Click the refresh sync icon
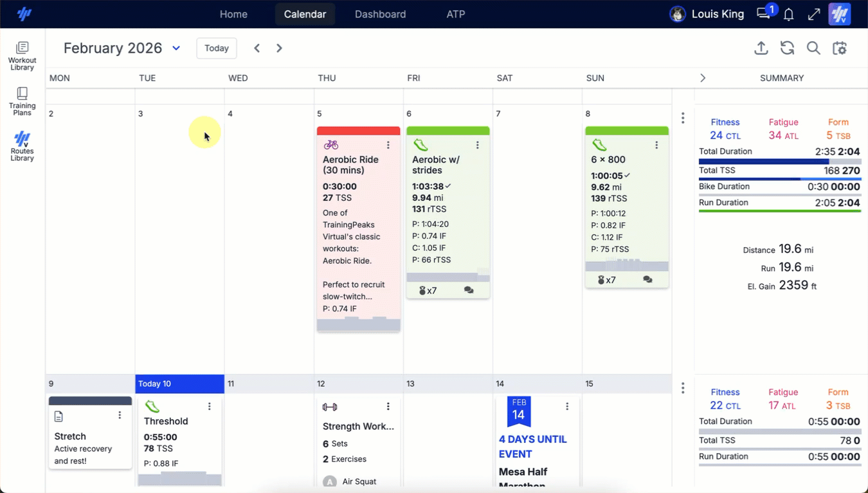The image size is (868, 493). (787, 48)
